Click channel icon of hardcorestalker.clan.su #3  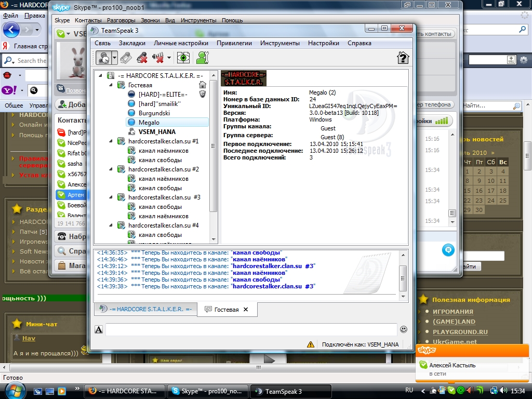121,197
